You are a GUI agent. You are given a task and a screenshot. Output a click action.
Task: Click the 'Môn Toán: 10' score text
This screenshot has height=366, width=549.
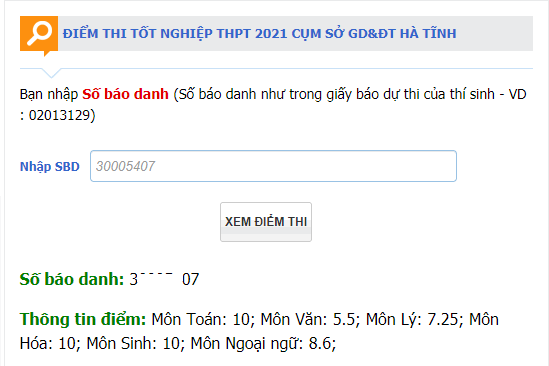click(201, 319)
